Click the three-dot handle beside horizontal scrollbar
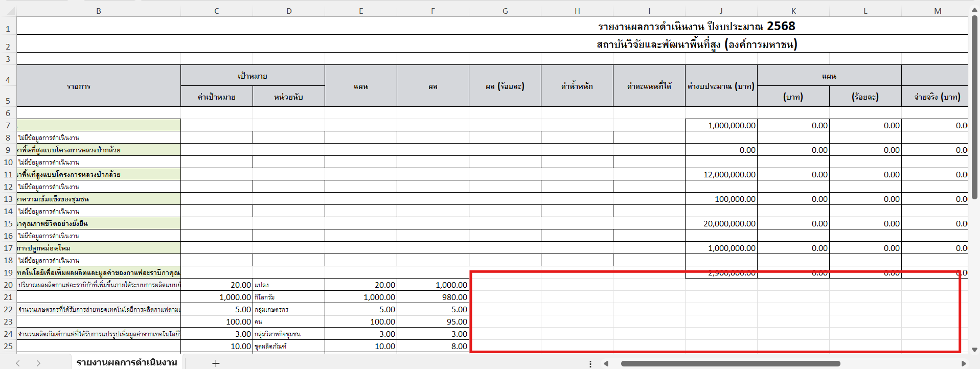This screenshot has width=980, height=369. click(x=590, y=364)
